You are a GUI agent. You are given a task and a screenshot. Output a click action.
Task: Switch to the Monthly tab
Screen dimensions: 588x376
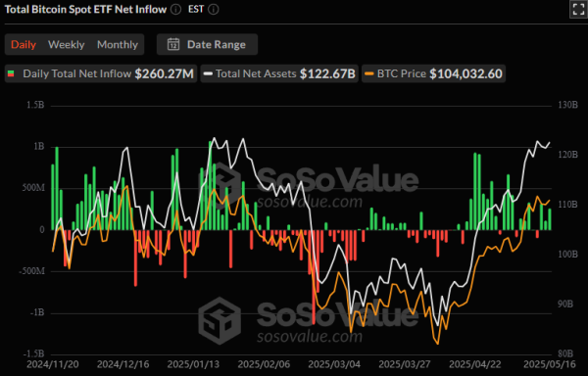(x=118, y=45)
